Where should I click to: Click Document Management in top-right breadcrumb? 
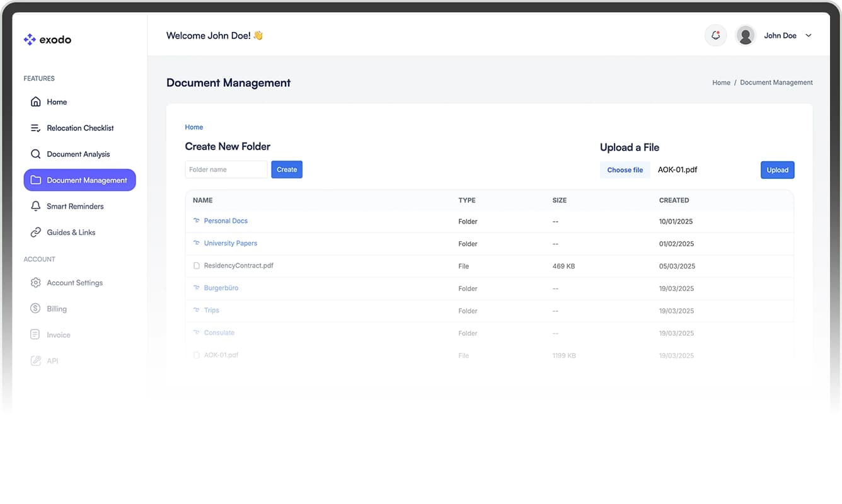[776, 83]
